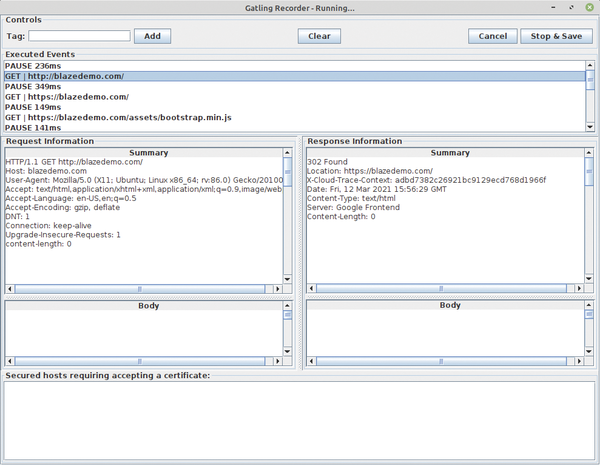Click up arrow in Request Summary scrollbar
This screenshot has height=465, width=600.
click(287, 153)
